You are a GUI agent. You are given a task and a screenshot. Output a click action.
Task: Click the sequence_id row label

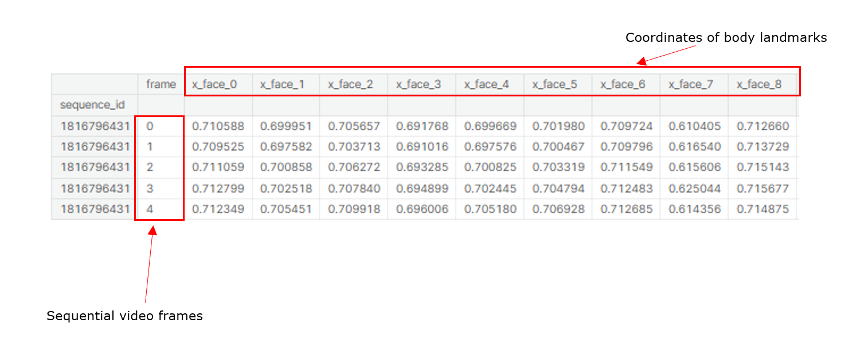point(93,105)
